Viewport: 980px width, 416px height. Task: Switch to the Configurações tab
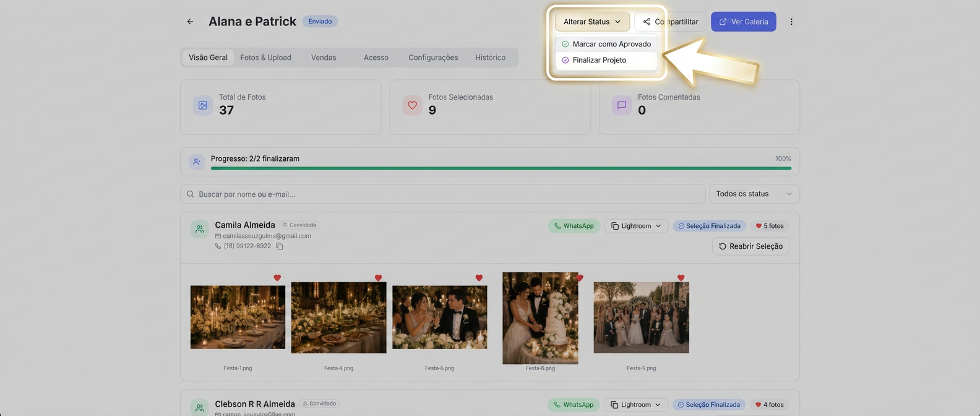(x=433, y=58)
